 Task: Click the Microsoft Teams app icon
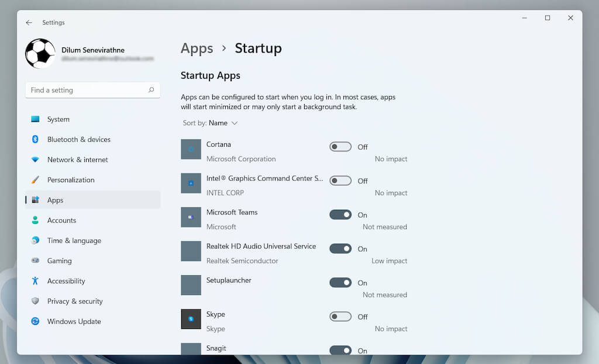pyautogui.click(x=191, y=217)
